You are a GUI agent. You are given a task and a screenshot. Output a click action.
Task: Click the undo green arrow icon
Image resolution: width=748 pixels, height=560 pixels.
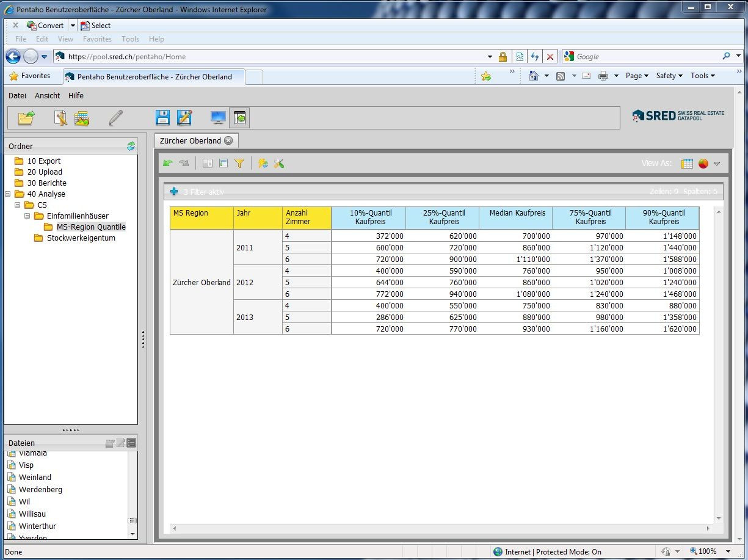(169, 163)
